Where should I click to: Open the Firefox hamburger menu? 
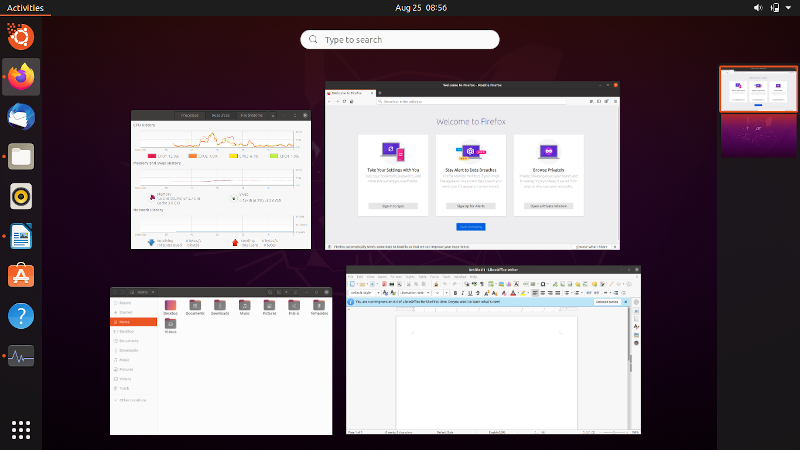click(615, 102)
